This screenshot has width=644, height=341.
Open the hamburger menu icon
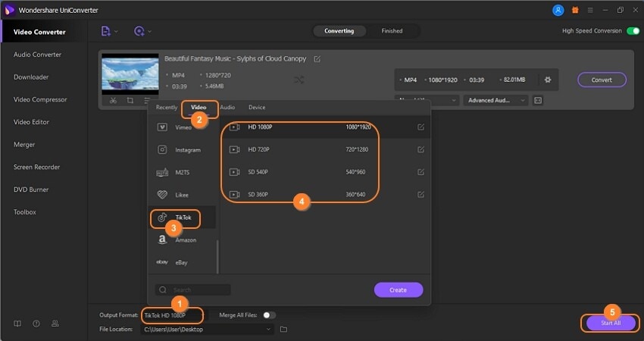590,11
